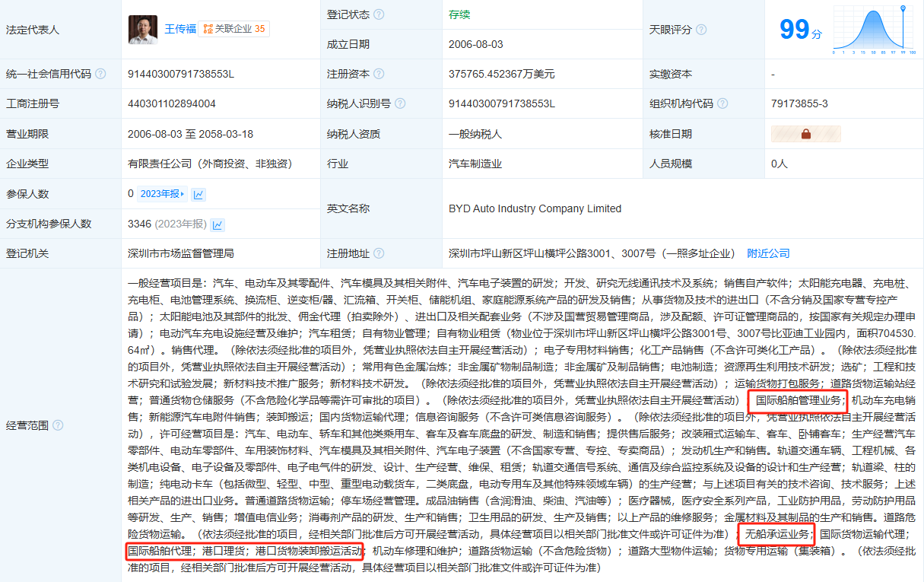Click the help icon beside 经营范围
The width and height of the screenshot is (924, 582).
point(58,425)
